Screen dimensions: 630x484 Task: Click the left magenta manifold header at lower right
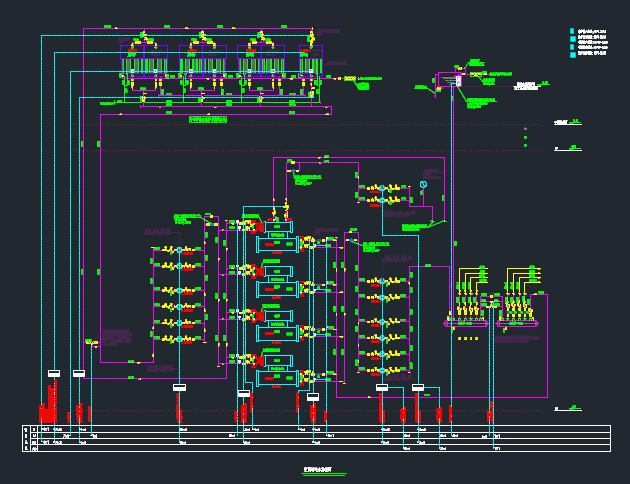tap(464, 323)
